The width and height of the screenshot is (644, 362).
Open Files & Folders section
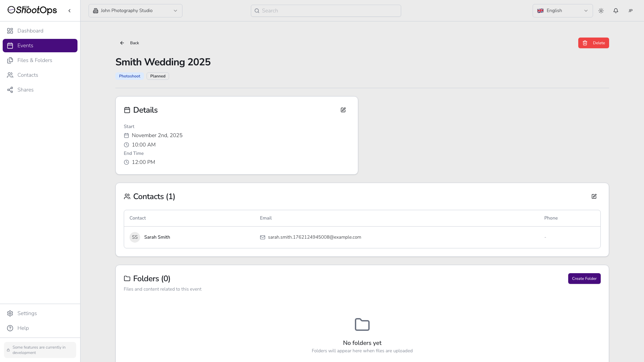click(x=35, y=60)
